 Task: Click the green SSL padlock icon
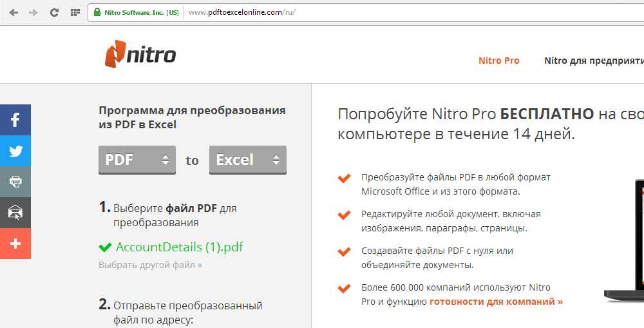coord(97,12)
